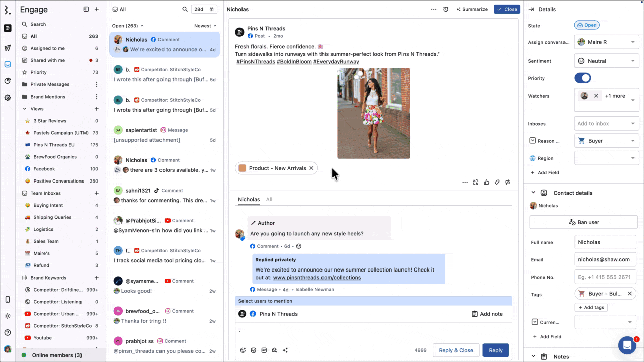This screenshot has height=362, width=644.
Task: Click the Email field showing nicholas@shaw.com
Action: [605, 259]
